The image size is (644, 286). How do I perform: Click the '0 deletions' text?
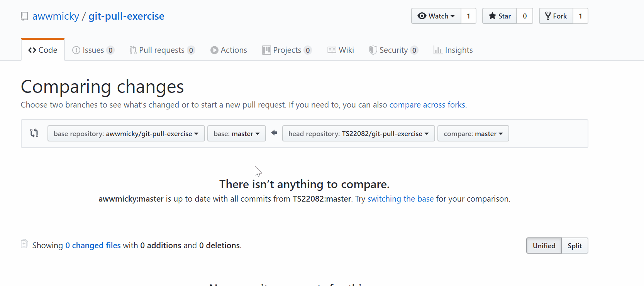point(219,246)
